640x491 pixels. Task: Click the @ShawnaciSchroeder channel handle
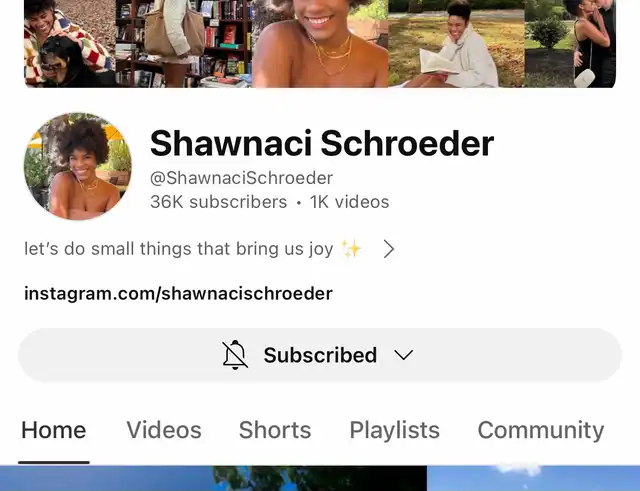click(242, 178)
